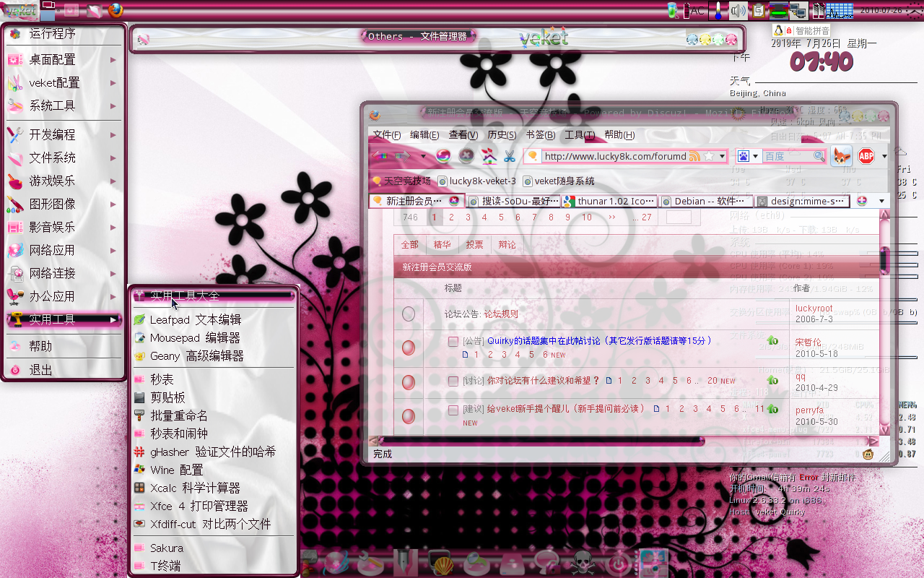The width and height of the screenshot is (924, 578).
Task: Open the search engine selector dropdown
Action: tap(756, 156)
